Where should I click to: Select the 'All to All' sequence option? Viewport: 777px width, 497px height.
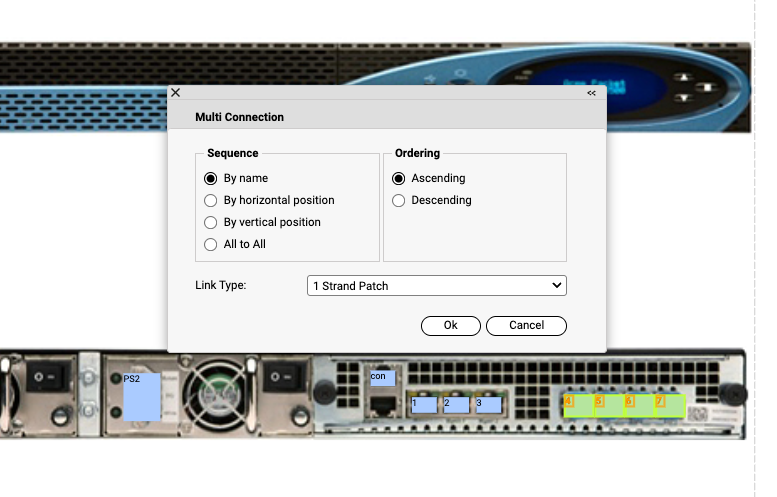211,245
